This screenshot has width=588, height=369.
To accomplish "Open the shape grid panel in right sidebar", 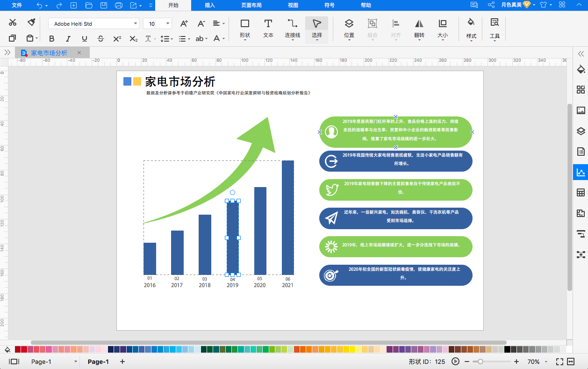I will tap(581, 90).
